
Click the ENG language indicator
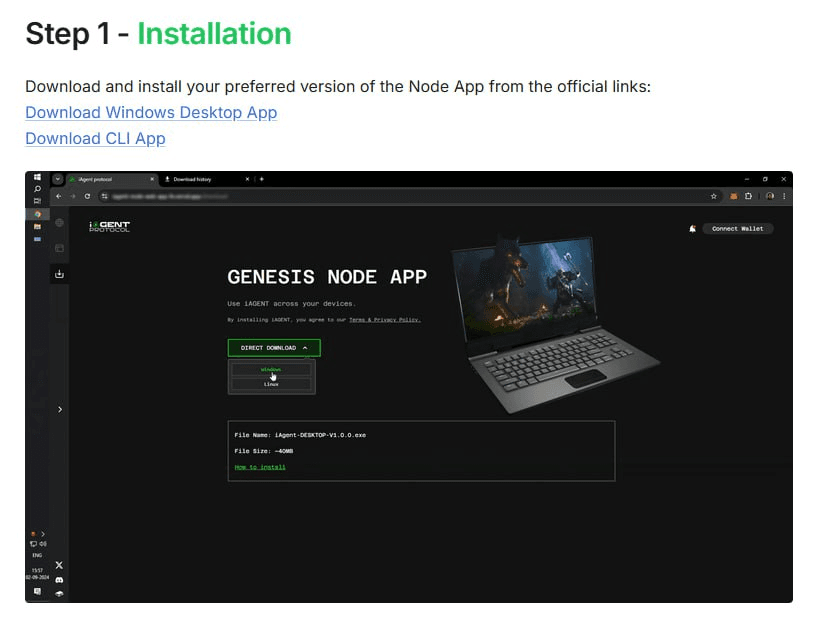37,555
